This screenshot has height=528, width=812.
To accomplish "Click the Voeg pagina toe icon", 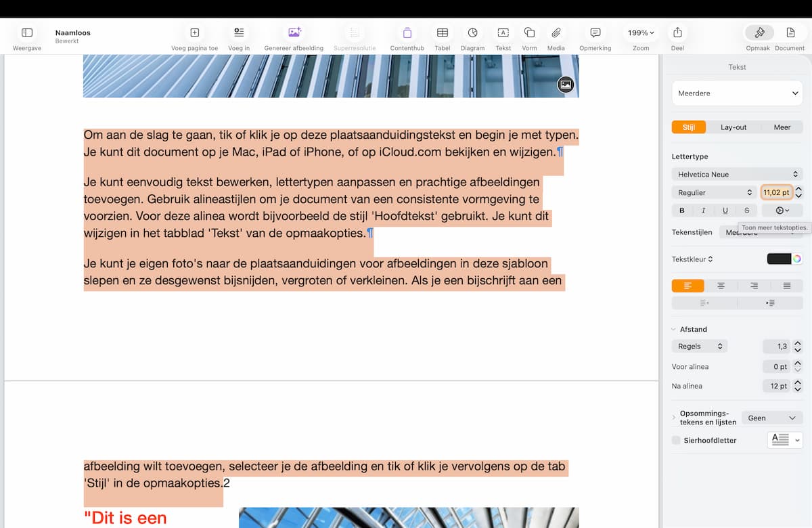I will click(x=194, y=32).
